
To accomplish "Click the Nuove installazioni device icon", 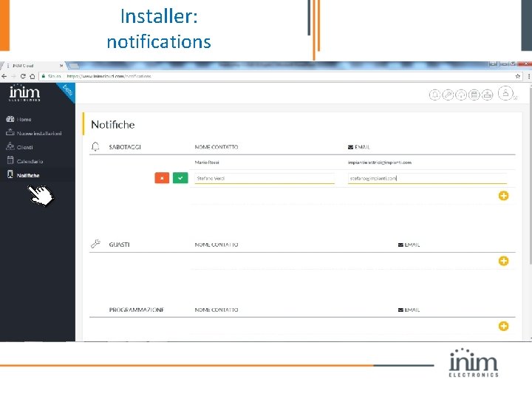I will 10,132.
